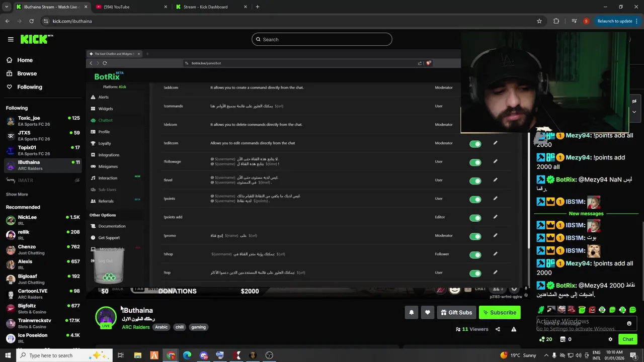Open Chrome tab search dropdown

coord(7,7)
